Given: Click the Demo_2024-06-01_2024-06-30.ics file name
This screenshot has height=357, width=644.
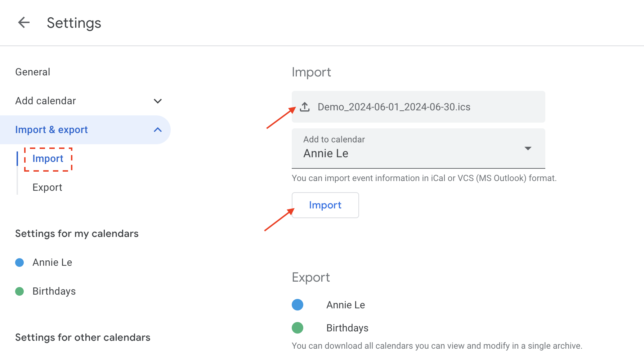Looking at the screenshot, I should pos(394,107).
